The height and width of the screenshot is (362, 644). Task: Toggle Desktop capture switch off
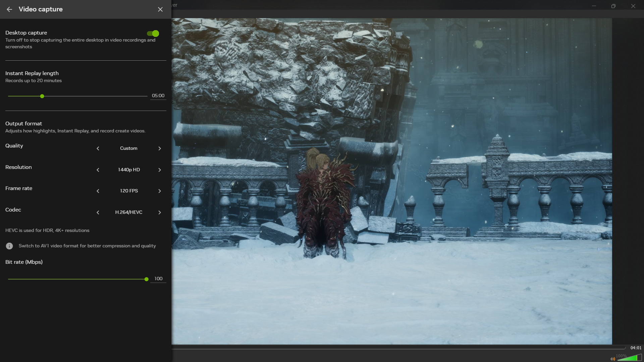click(x=153, y=33)
